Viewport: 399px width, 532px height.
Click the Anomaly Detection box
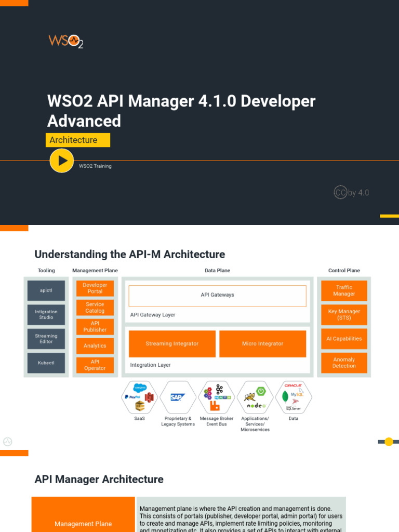click(x=344, y=363)
